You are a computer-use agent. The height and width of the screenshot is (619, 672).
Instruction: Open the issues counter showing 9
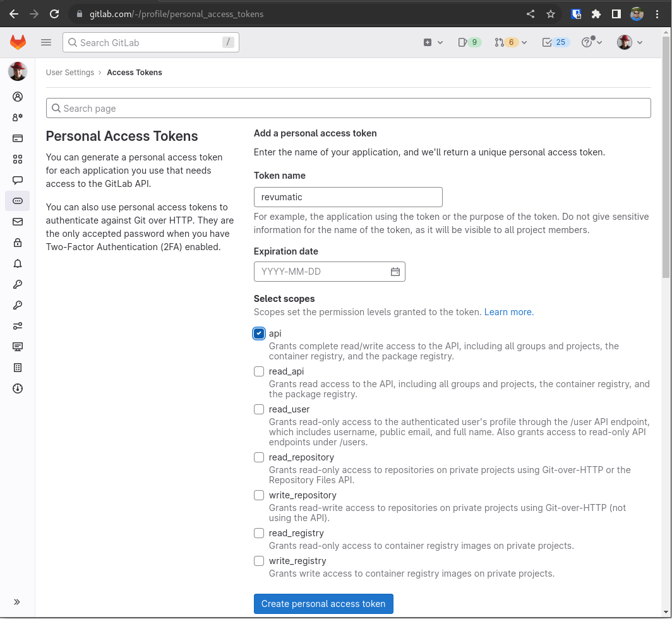[469, 42]
